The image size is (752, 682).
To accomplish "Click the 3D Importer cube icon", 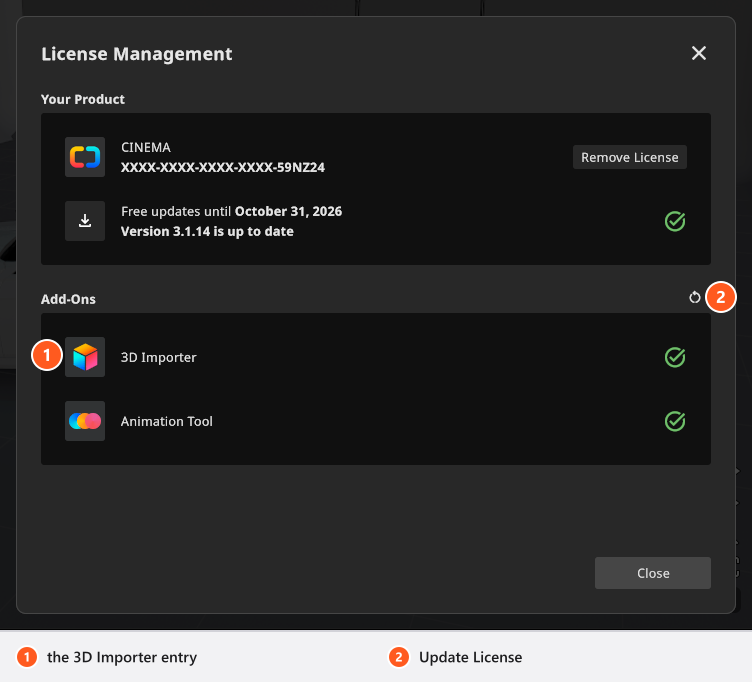I will click(x=85, y=357).
